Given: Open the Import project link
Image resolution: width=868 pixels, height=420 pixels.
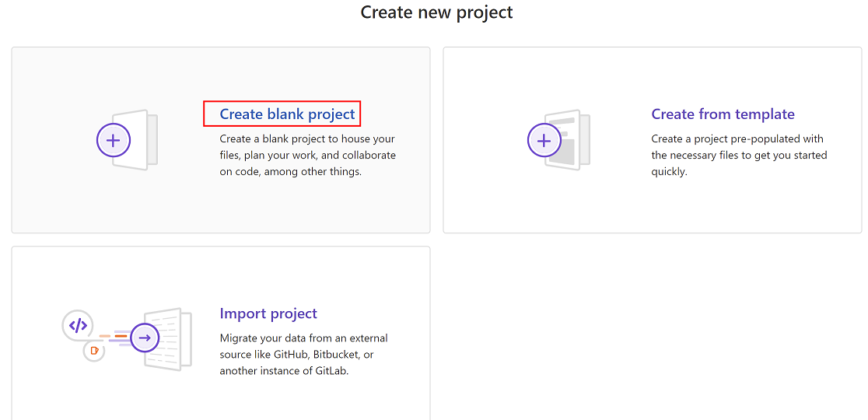Looking at the screenshot, I should (268, 313).
